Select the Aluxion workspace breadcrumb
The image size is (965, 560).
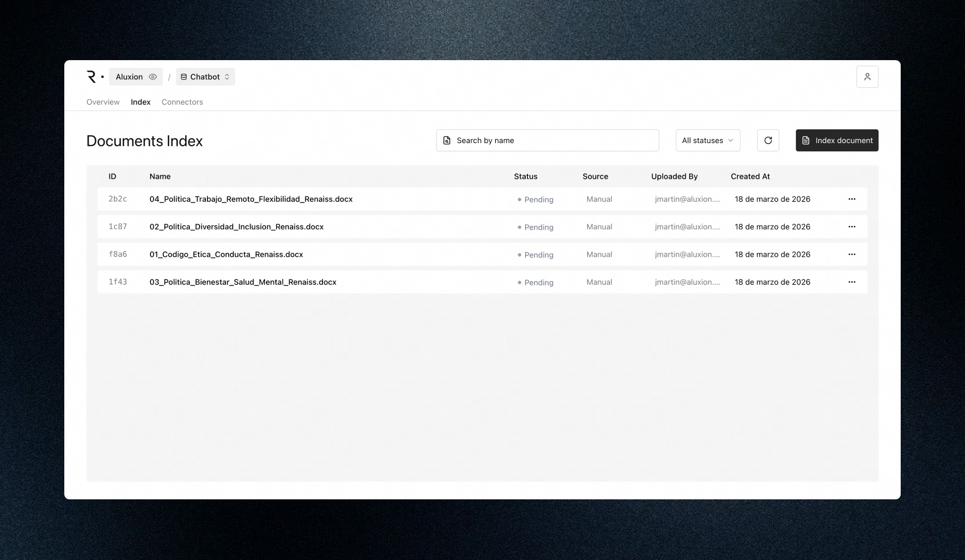[x=129, y=76]
